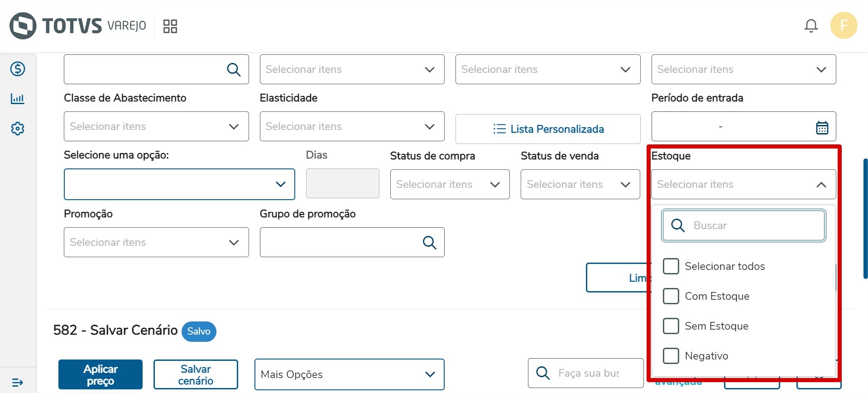Click the user avatar F
The image size is (868, 393).
coord(844,25)
